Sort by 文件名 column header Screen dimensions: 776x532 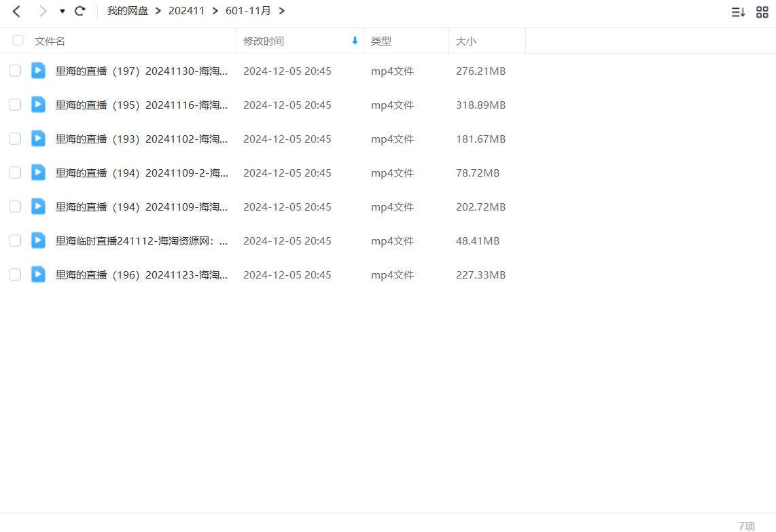click(50, 41)
